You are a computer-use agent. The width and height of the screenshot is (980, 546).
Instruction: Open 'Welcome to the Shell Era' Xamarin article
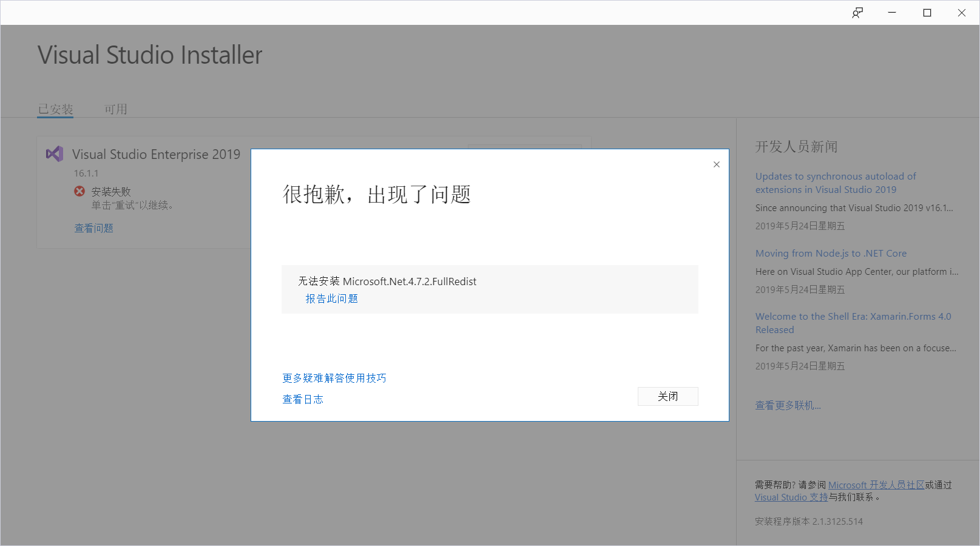[853, 323]
